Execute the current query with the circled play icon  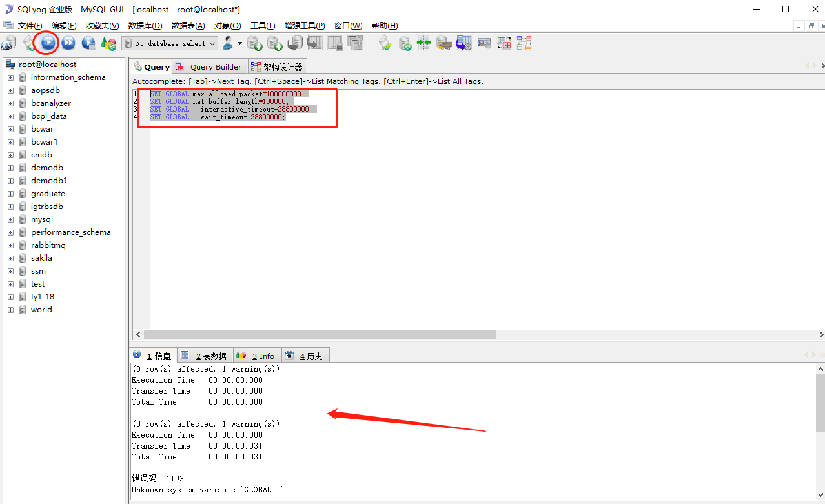pos(46,43)
